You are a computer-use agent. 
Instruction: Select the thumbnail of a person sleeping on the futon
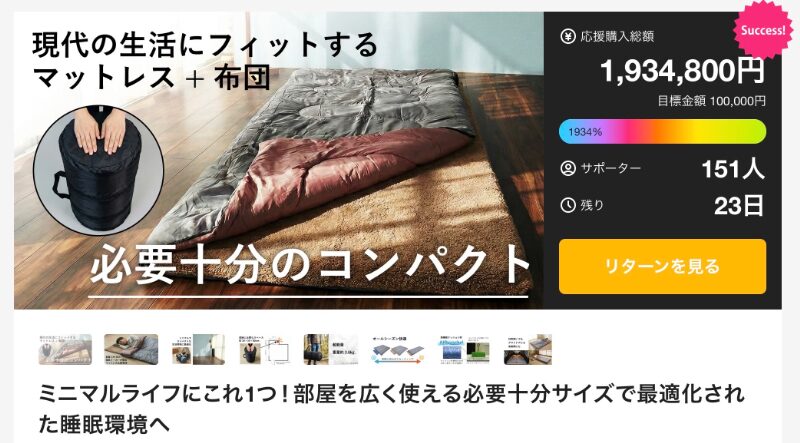(x=131, y=349)
